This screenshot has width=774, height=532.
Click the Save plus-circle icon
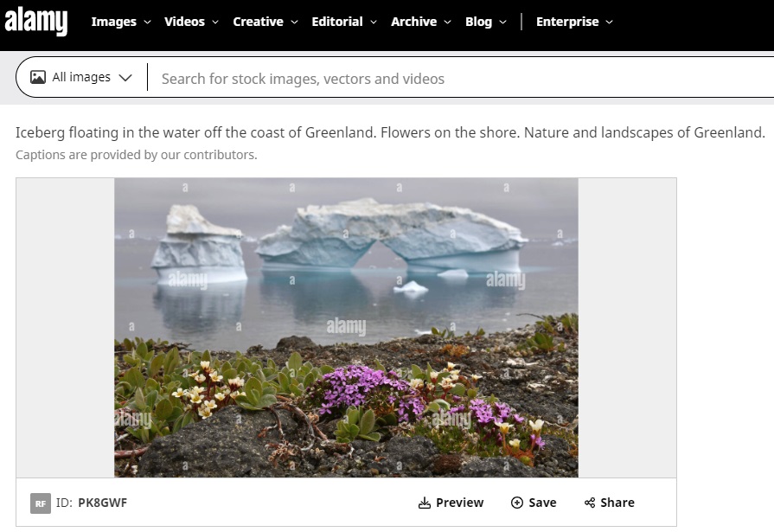[517, 503]
